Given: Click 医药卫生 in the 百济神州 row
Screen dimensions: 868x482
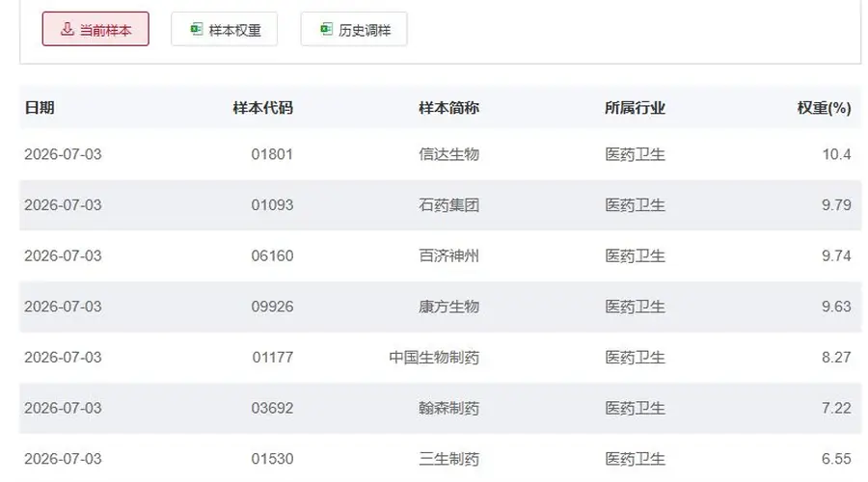Looking at the screenshot, I should pyautogui.click(x=635, y=255).
